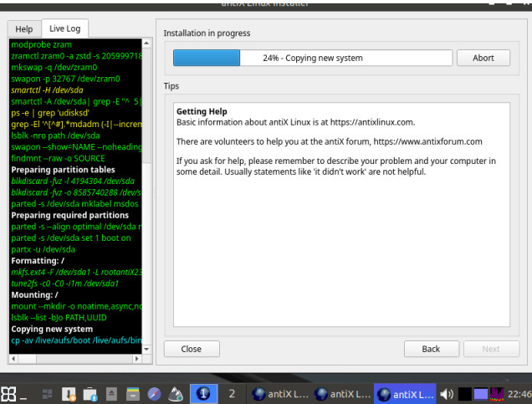Click the 'Tips' section label
Image resolution: width=532 pixels, height=404 pixels.
tap(171, 86)
